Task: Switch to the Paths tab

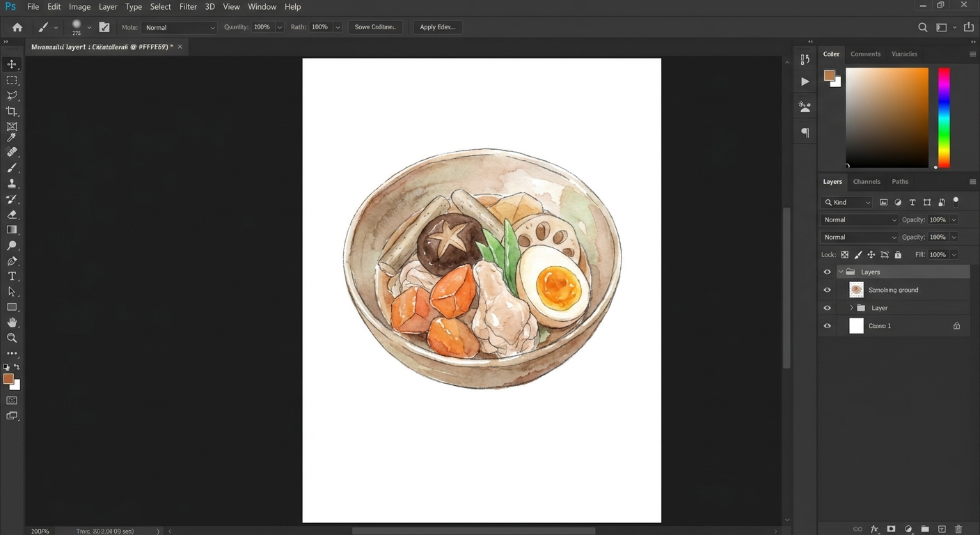Action: 900,182
